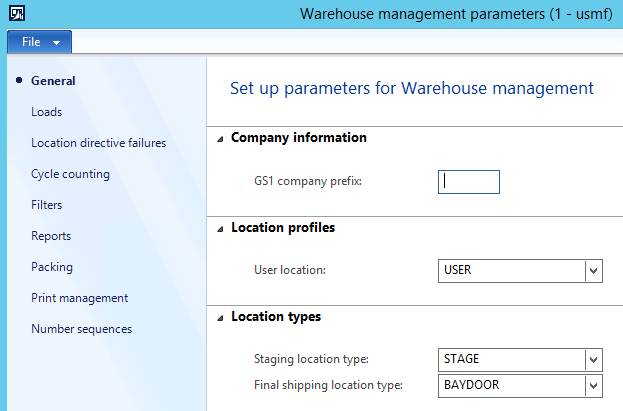The width and height of the screenshot is (623, 411).
Task: Go to Number sequences section
Action: (81, 329)
